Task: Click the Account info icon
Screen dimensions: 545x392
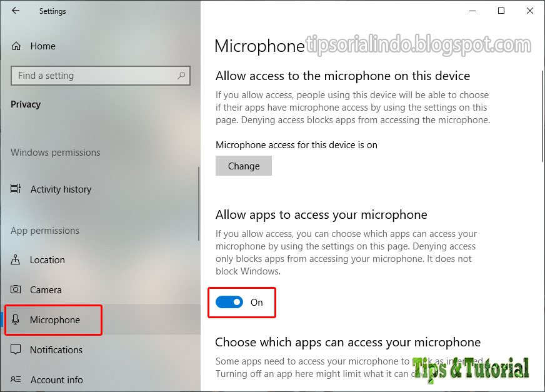Action: coord(16,379)
